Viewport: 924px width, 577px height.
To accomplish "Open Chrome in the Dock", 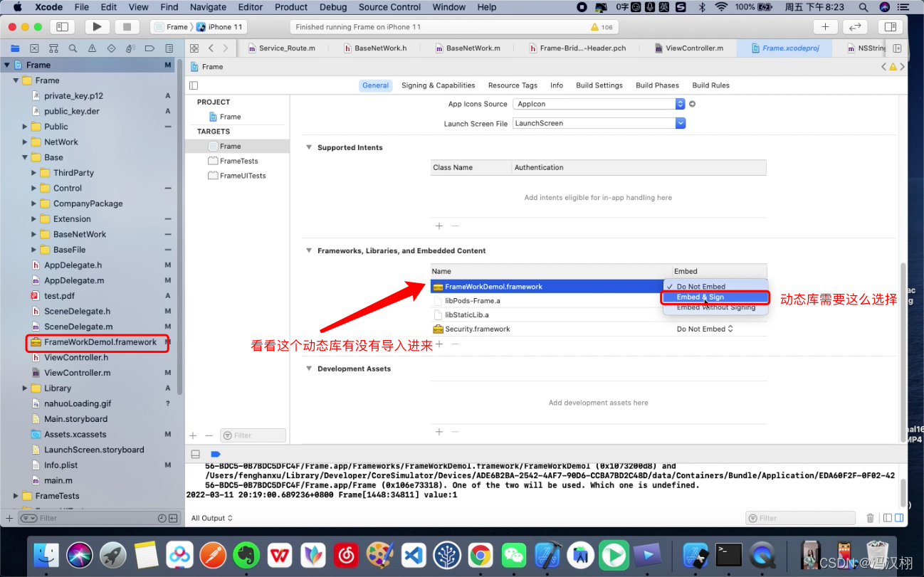I will pos(481,554).
